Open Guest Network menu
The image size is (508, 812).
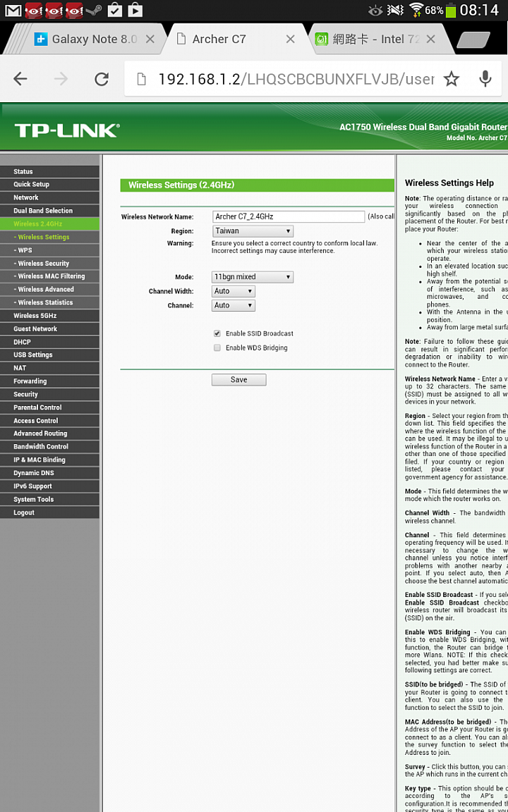point(49,329)
